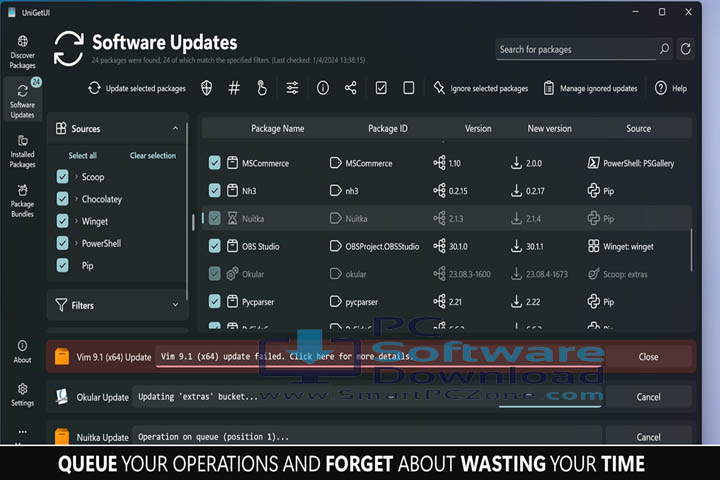Share the selected package
The height and width of the screenshot is (480, 720).
pos(351,88)
